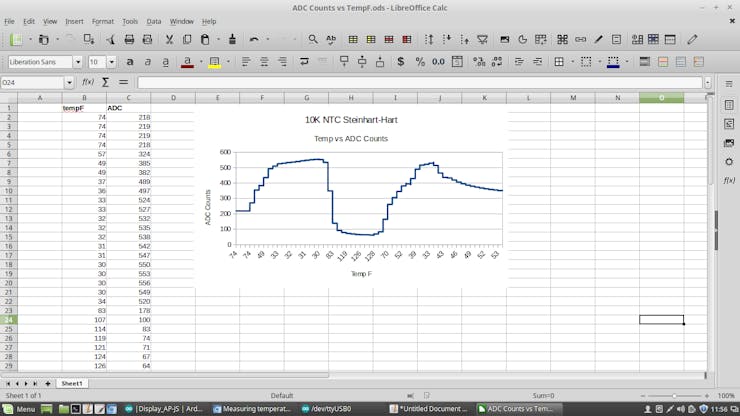Click the Cut scissors icon

[x=170, y=40]
